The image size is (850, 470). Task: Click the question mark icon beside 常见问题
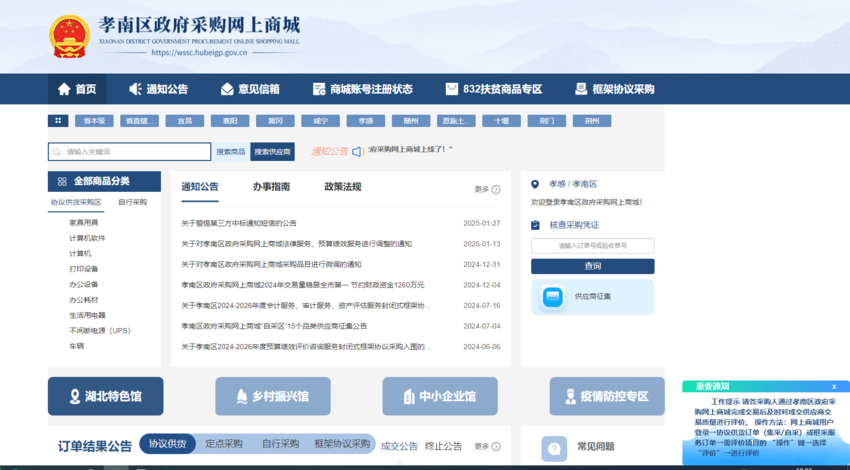point(554,447)
